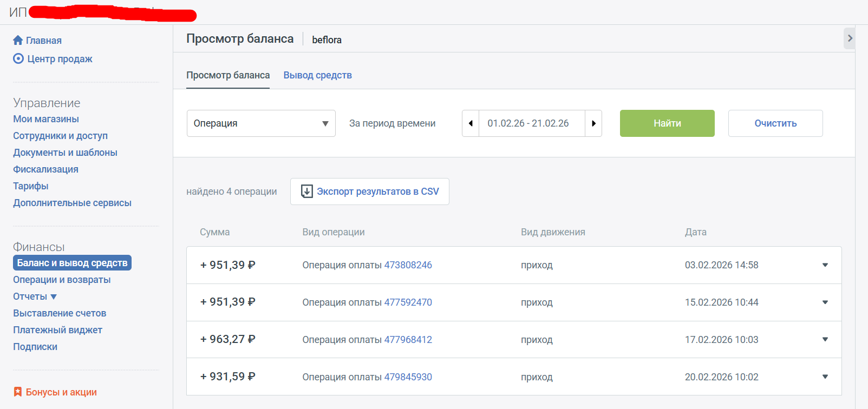Expand details of the 15.02.2026 operation

(x=825, y=302)
